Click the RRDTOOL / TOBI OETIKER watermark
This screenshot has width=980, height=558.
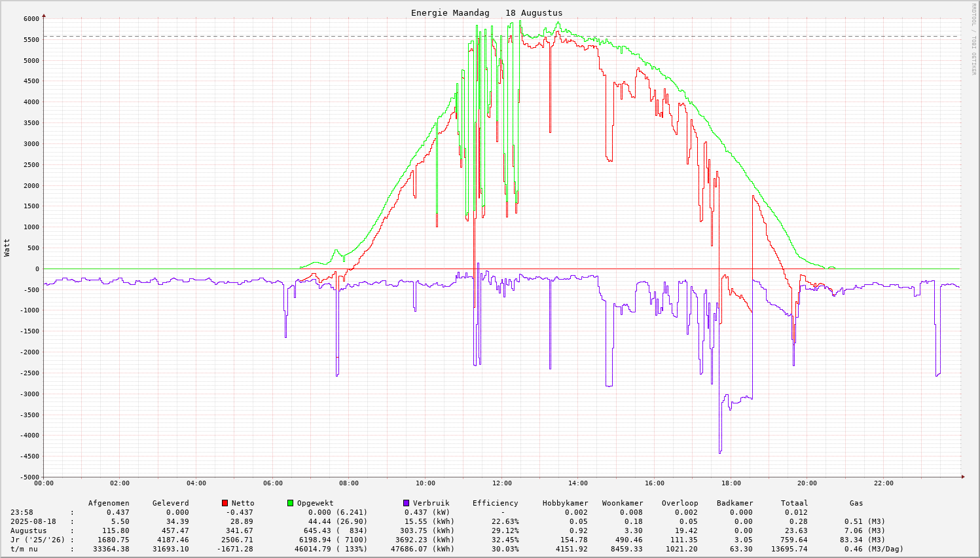click(973, 38)
